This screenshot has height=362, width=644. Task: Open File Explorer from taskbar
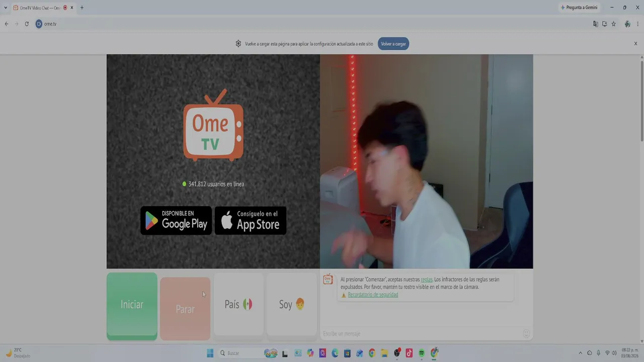coord(384,353)
